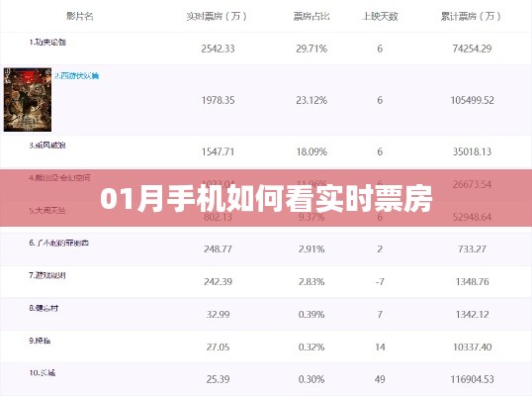Image resolution: width=532 pixels, height=396 pixels.
Task: Click the 影片名 column header
Action: click(x=80, y=16)
